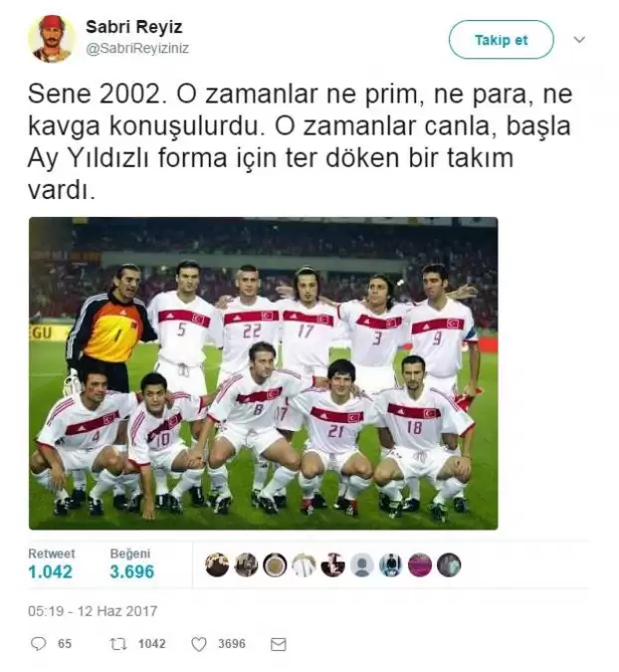Click the envelope direct message icon
Screen dimensions: 619x672
[x=279, y=644]
